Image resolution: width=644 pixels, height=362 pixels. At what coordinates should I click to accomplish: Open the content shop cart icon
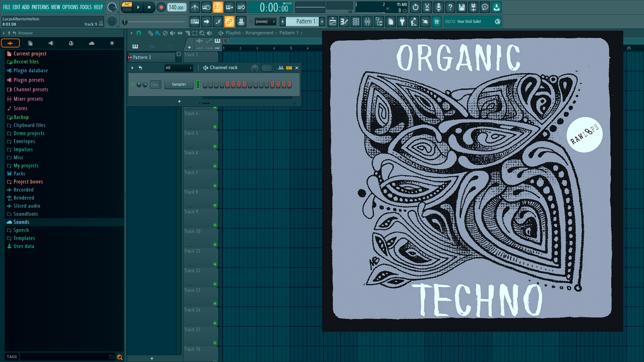pos(437,21)
